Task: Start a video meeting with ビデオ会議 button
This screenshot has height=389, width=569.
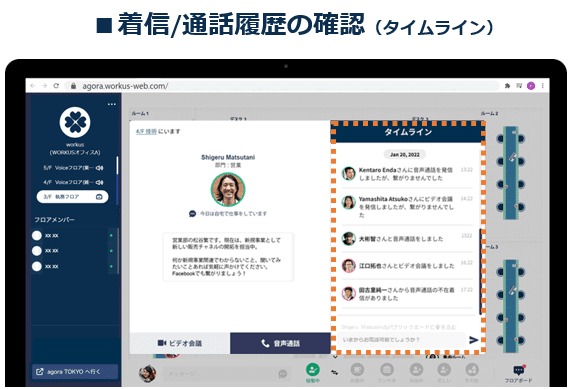Action: 180,343
